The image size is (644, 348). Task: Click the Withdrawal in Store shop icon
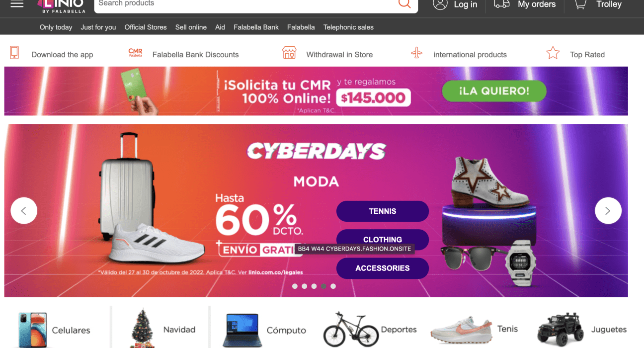289,53
